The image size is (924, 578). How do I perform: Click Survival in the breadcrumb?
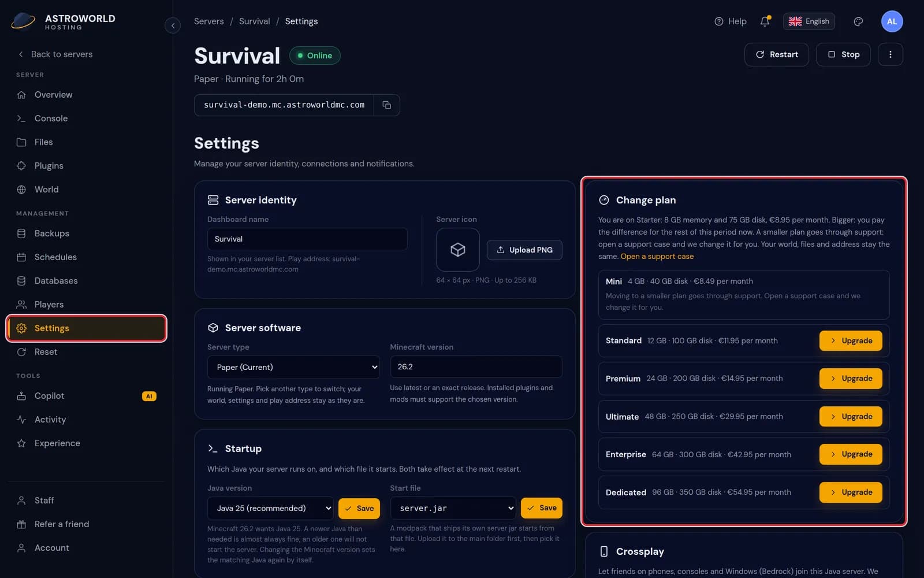[x=254, y=21]
